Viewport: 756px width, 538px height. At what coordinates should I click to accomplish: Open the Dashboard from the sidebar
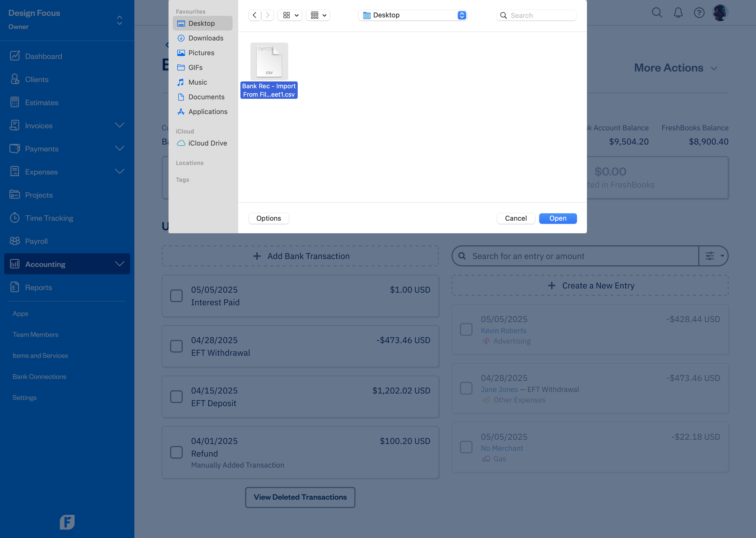point(43,56)
